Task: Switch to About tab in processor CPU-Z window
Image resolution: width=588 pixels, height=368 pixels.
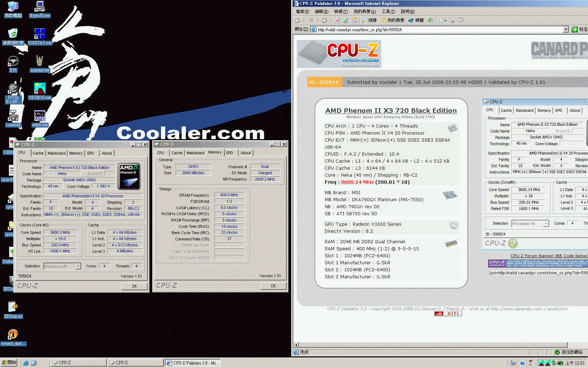Action: tap(107, 153)
